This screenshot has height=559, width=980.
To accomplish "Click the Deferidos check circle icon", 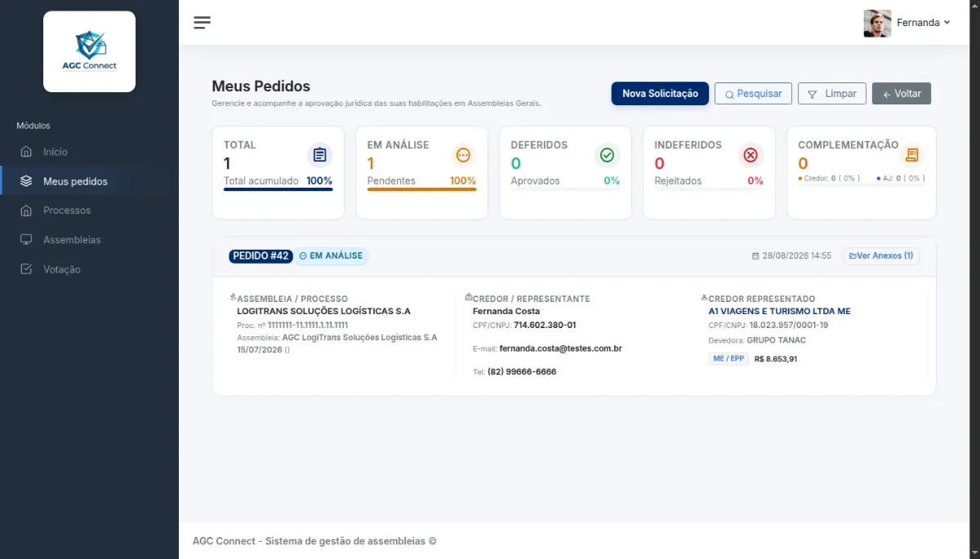I will (x=607, y=155).
